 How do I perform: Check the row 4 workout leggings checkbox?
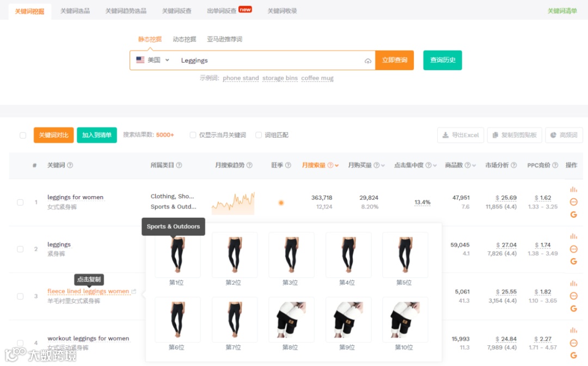click(20, 343)
